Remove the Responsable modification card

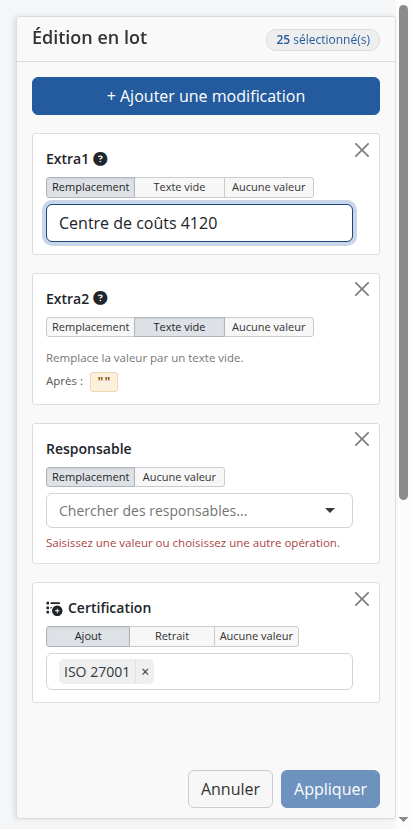[x=362, y=439]
